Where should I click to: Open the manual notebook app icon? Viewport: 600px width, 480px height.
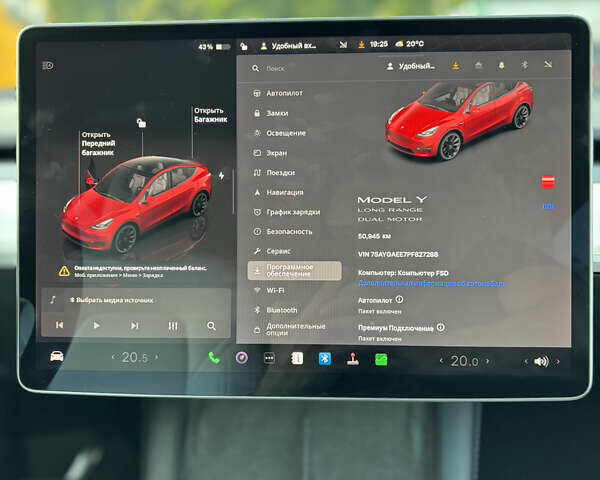click(297, 359)
